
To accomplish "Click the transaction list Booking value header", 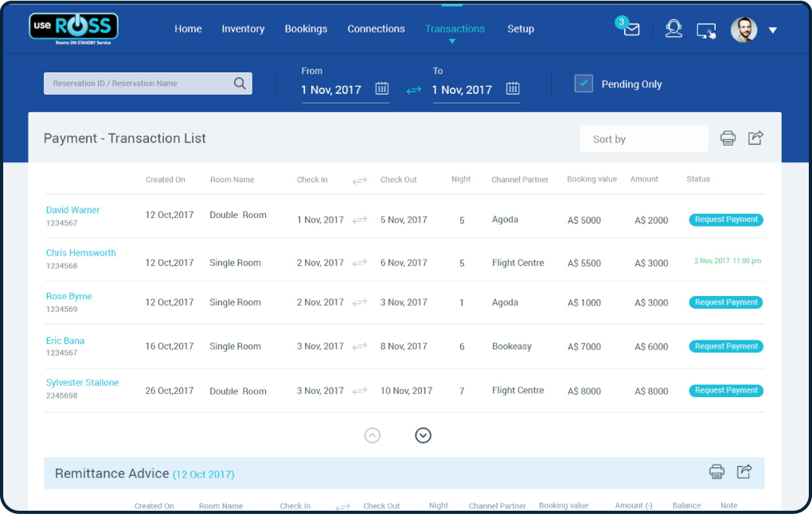I will tap(592, 179).
